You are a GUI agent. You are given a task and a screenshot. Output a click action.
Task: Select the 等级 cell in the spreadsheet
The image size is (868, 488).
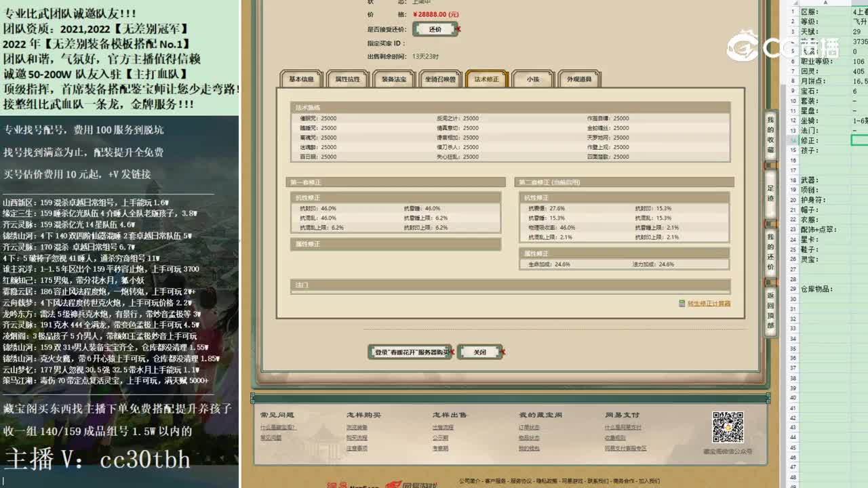[x=825, y=22]
